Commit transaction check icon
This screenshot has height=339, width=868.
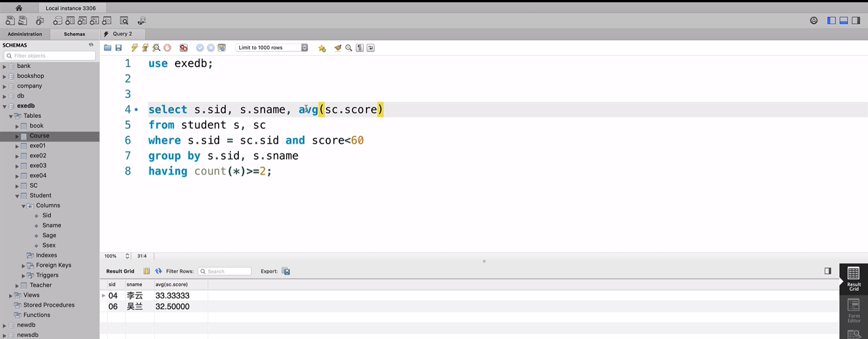[200, 48]
